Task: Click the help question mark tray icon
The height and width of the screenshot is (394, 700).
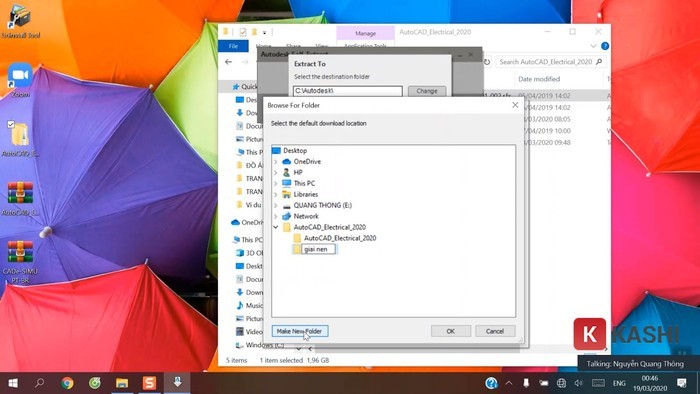Action: [492, 383]
